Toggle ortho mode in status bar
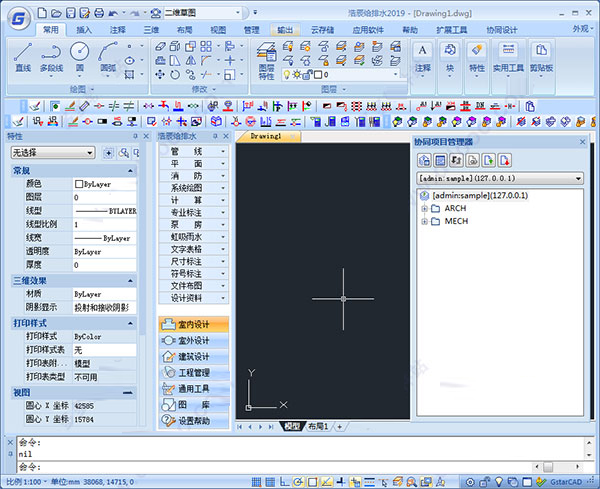This screenshot has height=489, width=600. pos(284,482)
